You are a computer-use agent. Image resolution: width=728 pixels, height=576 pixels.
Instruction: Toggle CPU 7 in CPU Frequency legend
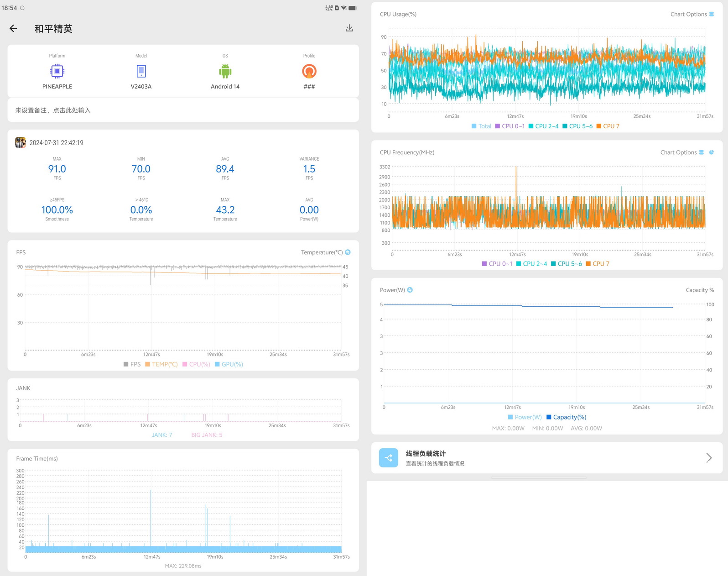[x=598, y=264]
